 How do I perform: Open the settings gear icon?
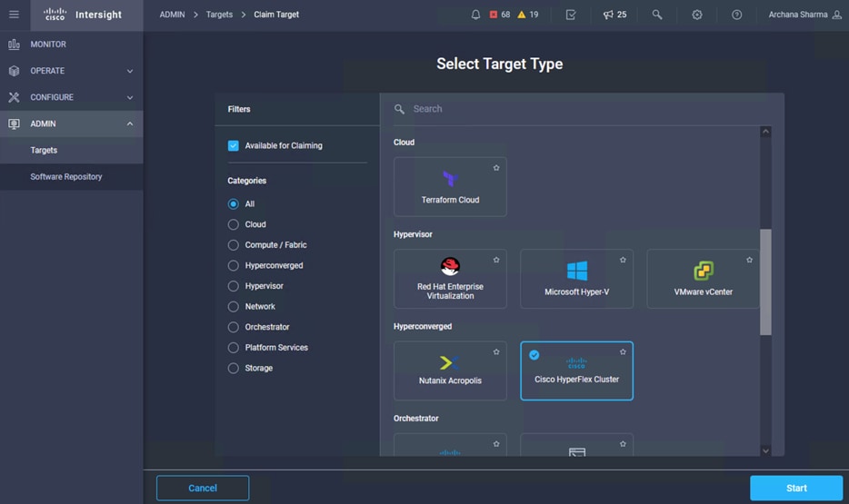click(697, 15)
